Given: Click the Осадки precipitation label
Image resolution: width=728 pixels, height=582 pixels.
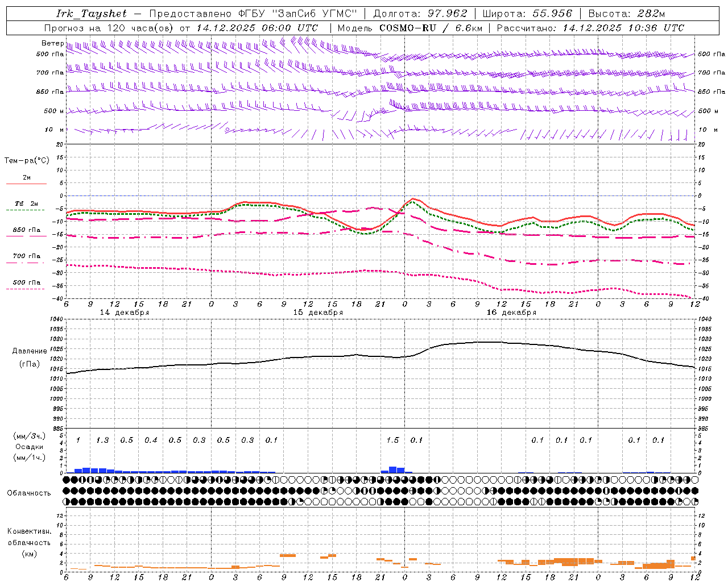Looking at the screenshot, I should (x=30, y=447).
